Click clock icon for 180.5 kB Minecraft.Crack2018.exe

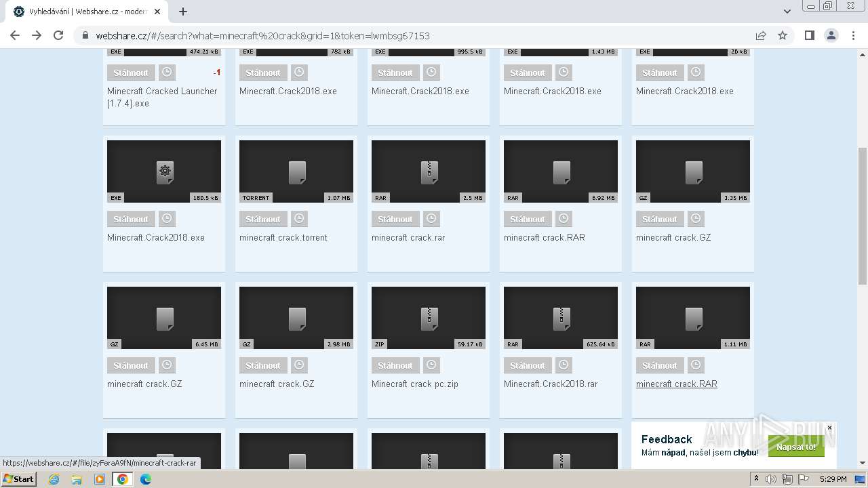point(167,219)
